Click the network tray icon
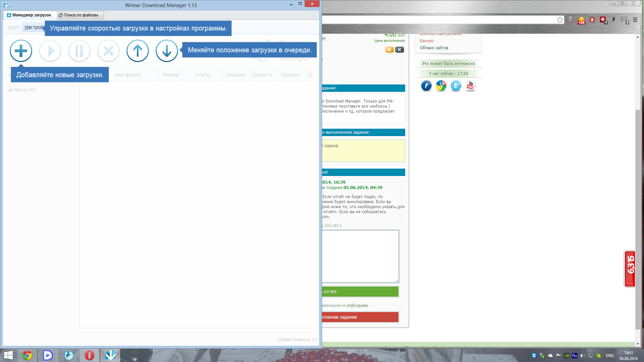Screen dimensions: 644x362 (591, 356)
